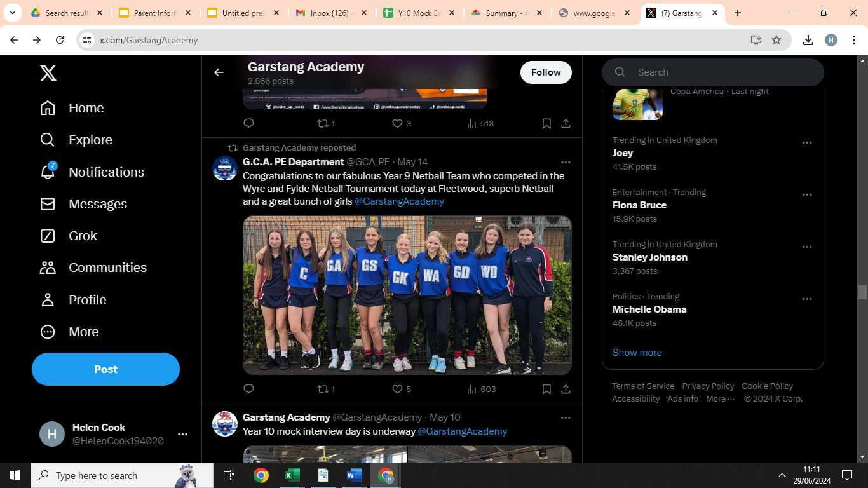Click the X logo in the sidebar
Image resolution: width=868 pixels, height=488 pixels.
tap(48, 73)
